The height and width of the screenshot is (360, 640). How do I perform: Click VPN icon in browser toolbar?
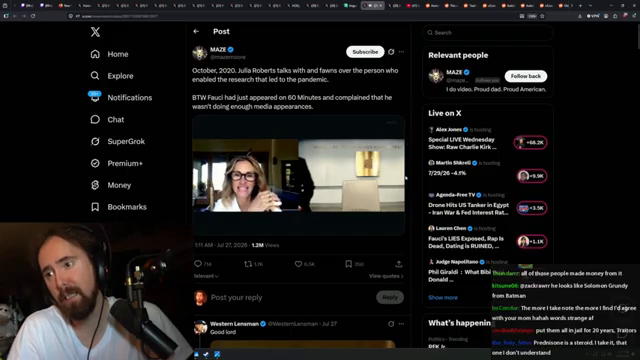pos(593,16)
